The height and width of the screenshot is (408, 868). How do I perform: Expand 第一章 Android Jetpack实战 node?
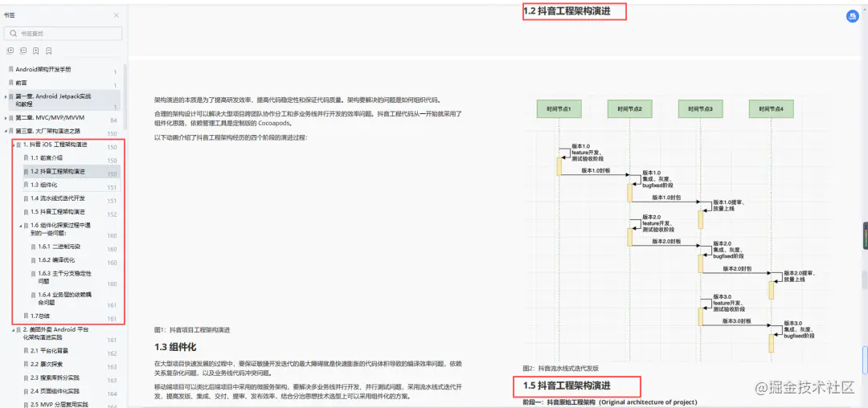6,96
